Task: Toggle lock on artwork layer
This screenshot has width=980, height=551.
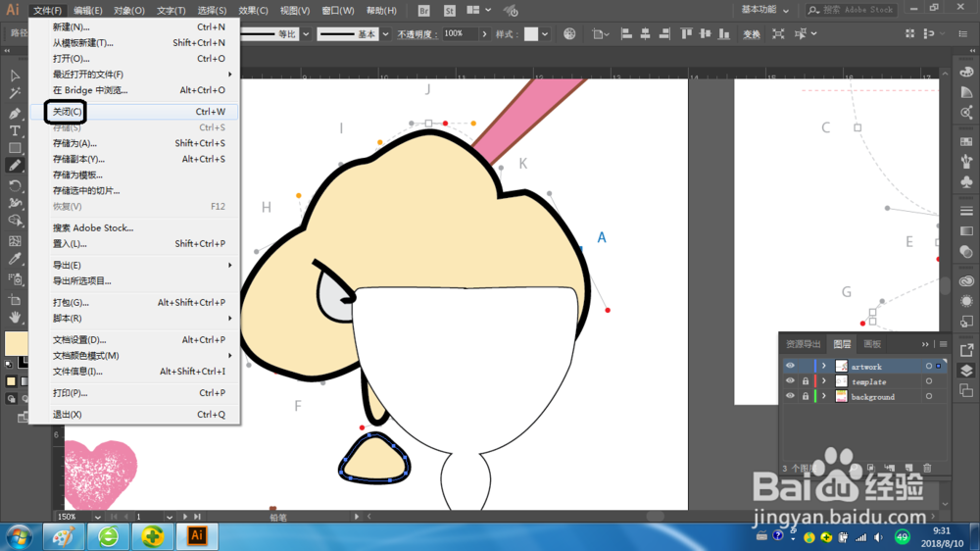Action: click(806, 366)
